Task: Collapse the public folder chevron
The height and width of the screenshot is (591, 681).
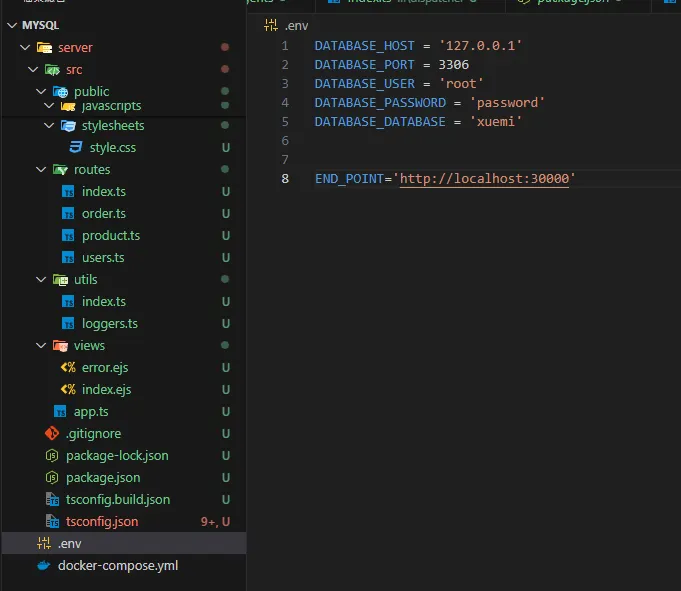Action: coord(41,92)
